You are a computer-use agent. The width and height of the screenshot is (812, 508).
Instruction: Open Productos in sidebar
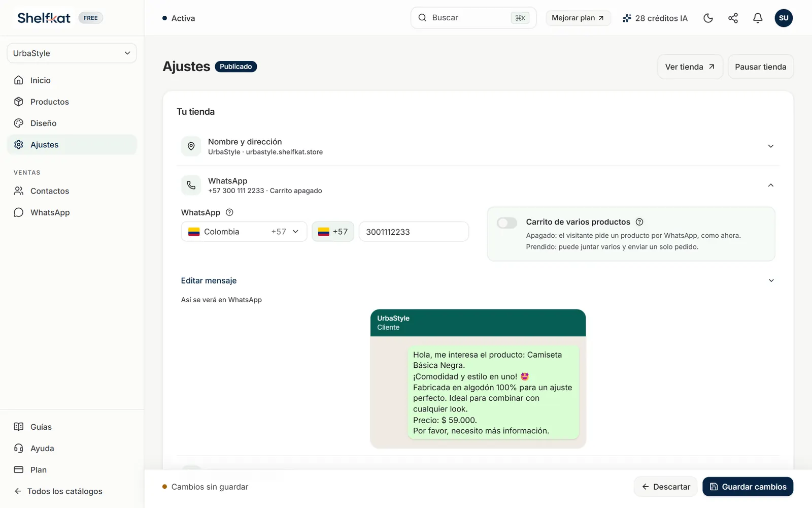(x=72, y=102)
